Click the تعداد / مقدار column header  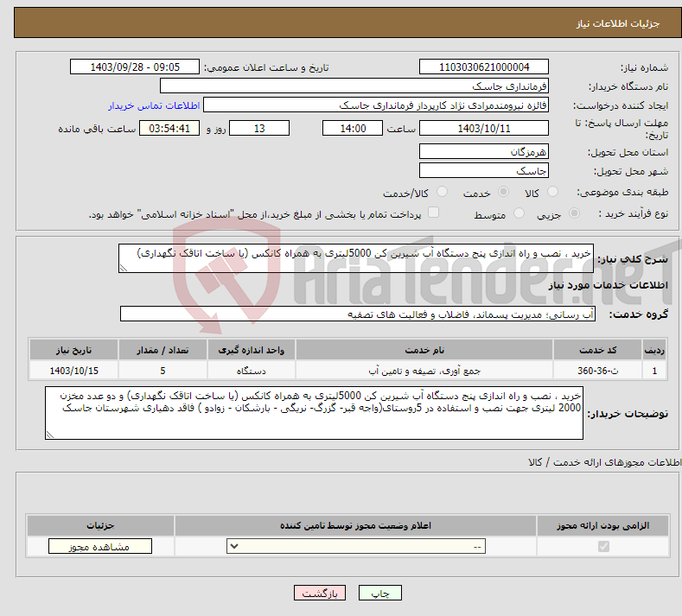(163, 350)
